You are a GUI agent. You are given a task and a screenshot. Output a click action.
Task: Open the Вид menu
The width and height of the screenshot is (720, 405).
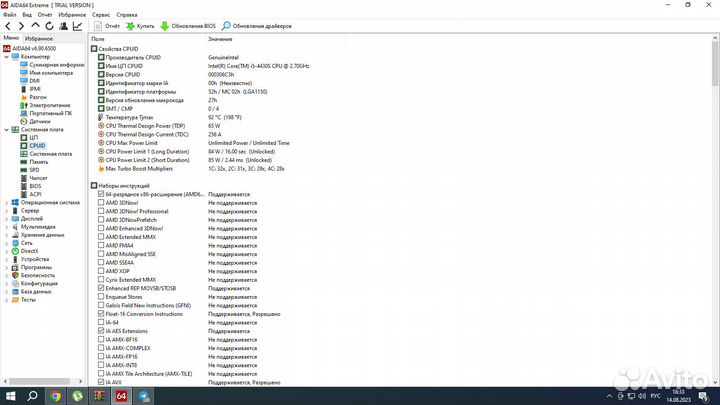(27, 15)
